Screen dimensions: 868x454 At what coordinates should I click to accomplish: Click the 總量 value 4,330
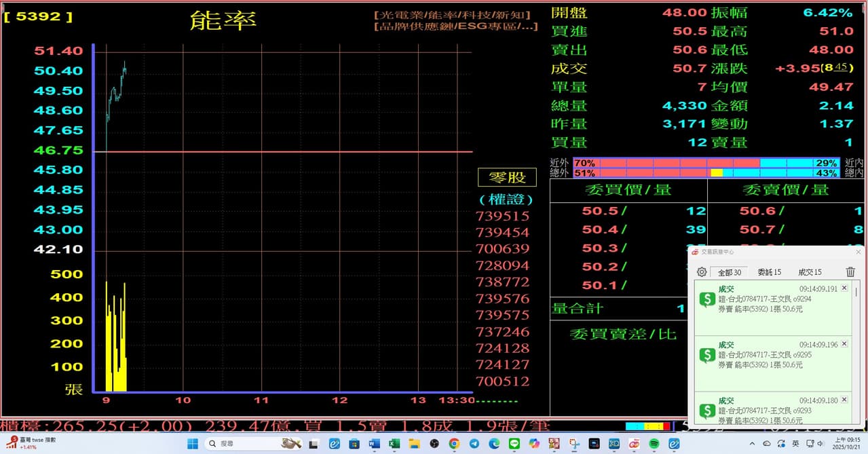click(685, 106)
